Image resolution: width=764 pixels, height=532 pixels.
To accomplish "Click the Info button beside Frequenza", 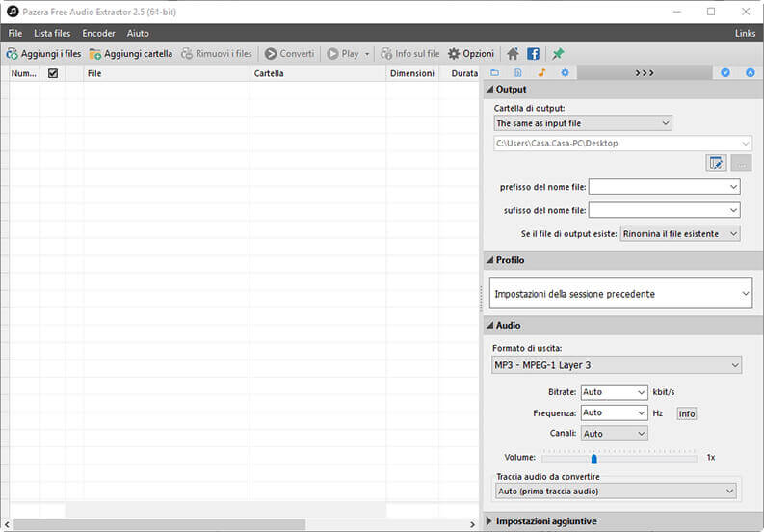I will [x=687, y=413].
